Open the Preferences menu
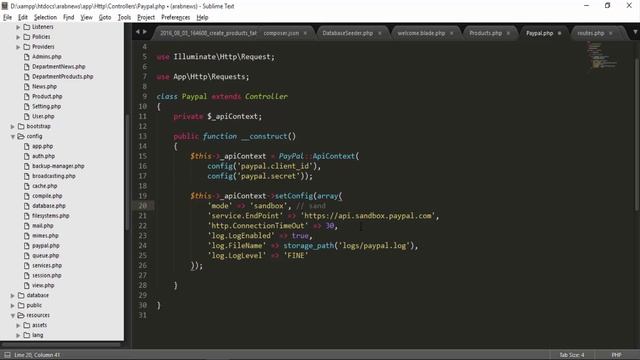 coord(176,17)
